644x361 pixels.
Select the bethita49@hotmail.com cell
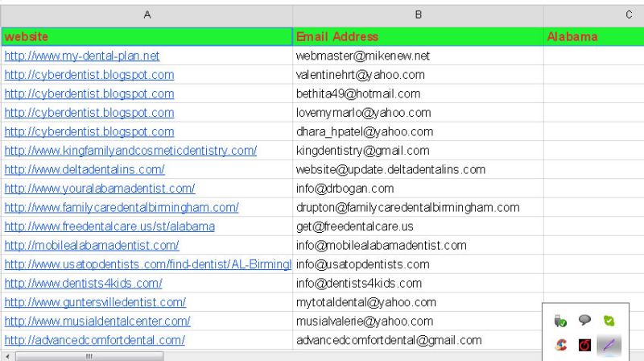[x=418, y=93]
